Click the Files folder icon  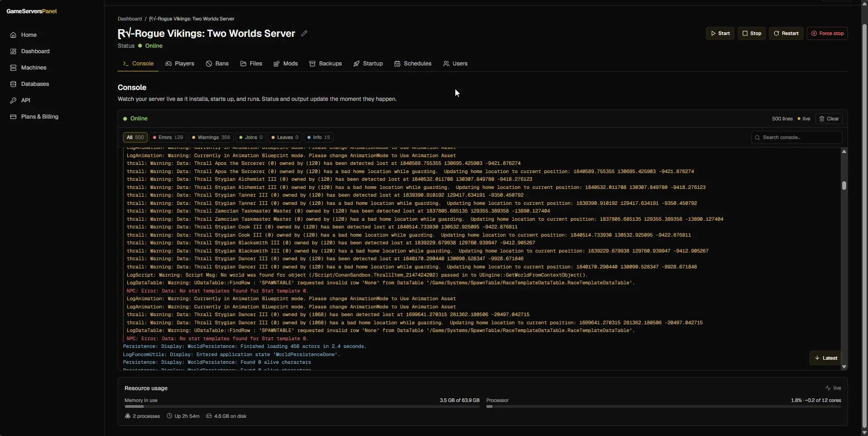[x=243, y=64]
